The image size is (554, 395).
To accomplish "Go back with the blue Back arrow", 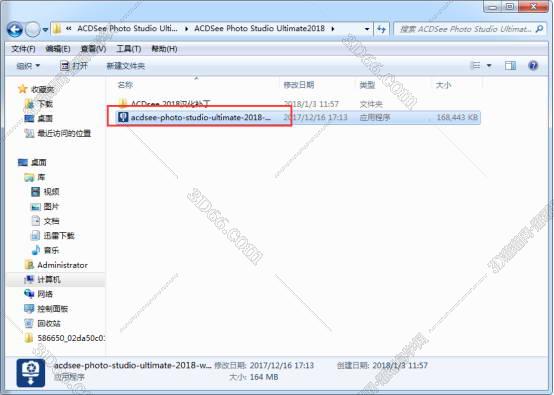I will (15, 29).
